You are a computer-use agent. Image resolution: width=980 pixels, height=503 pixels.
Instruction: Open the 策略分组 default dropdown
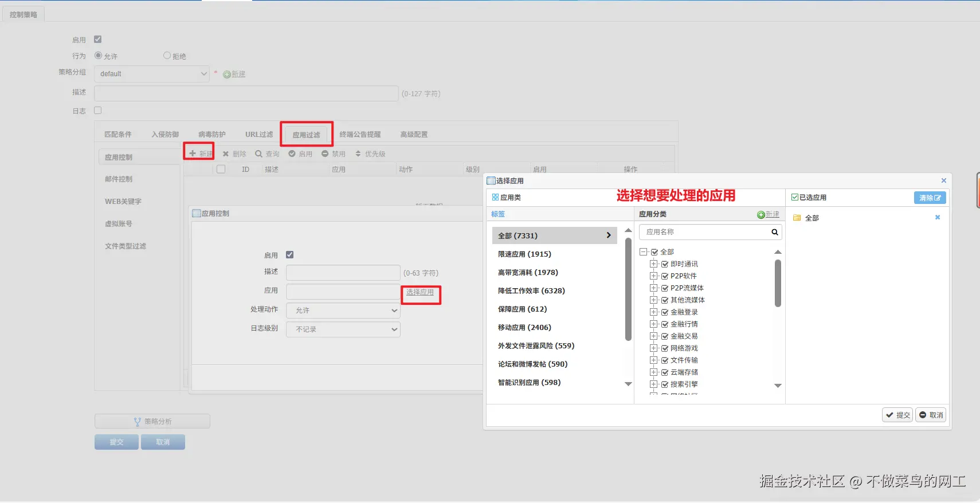pos(152,73)
